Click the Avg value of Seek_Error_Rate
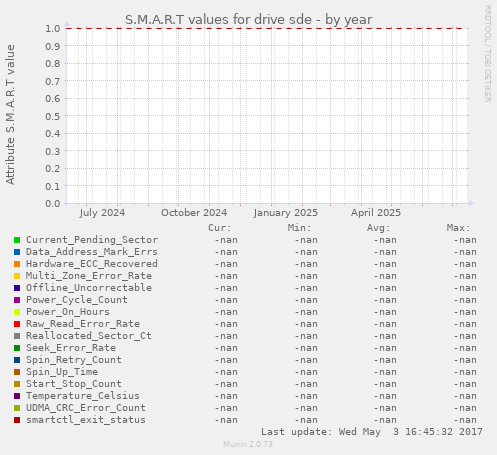Image resolution: width=497 pixels, height=455 pixels. click(385, 348)
